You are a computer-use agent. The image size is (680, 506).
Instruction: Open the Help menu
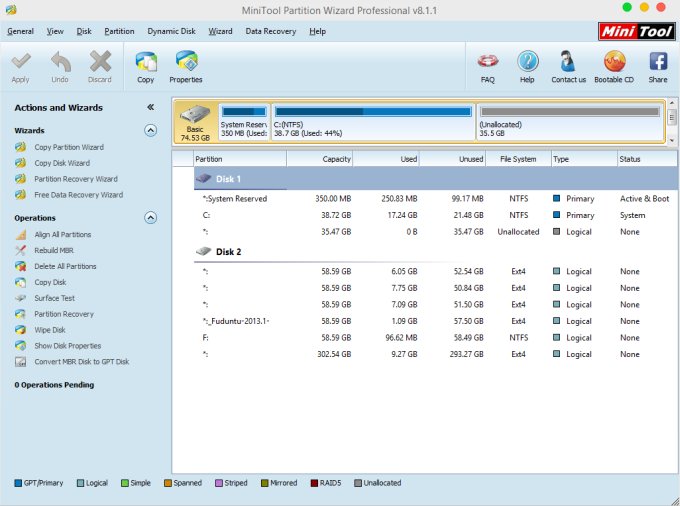coord(317,31)
